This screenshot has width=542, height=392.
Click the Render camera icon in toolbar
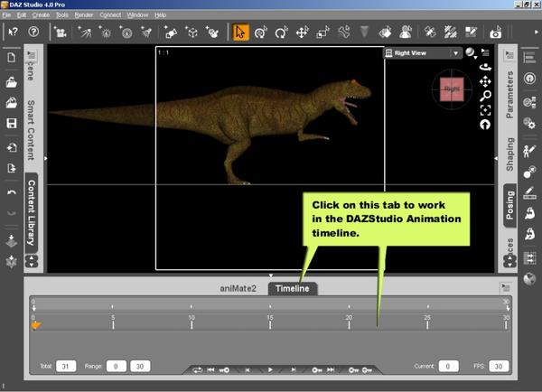pyautogui.click(x=496, y=33)
